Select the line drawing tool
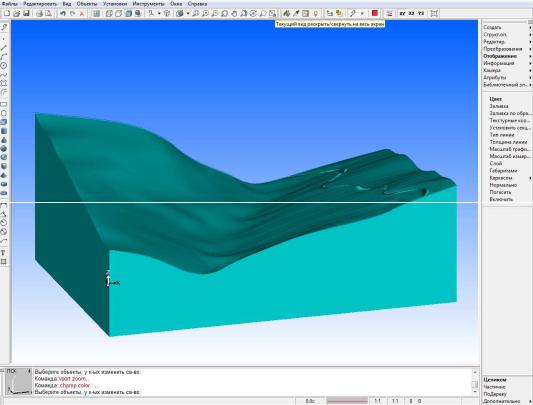 point(4,47)
